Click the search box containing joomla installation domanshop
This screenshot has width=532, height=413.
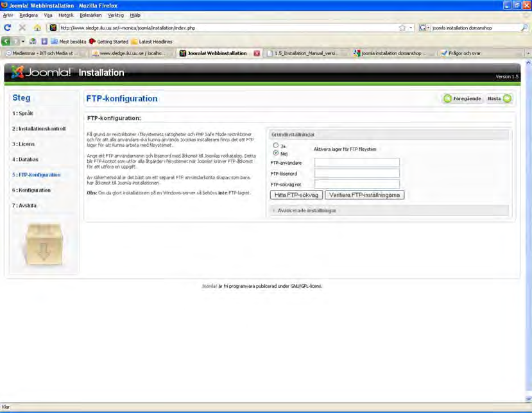pos(475,28)
